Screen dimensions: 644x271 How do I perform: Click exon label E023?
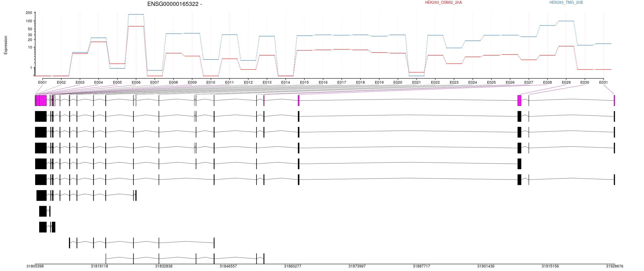point(454,82)
